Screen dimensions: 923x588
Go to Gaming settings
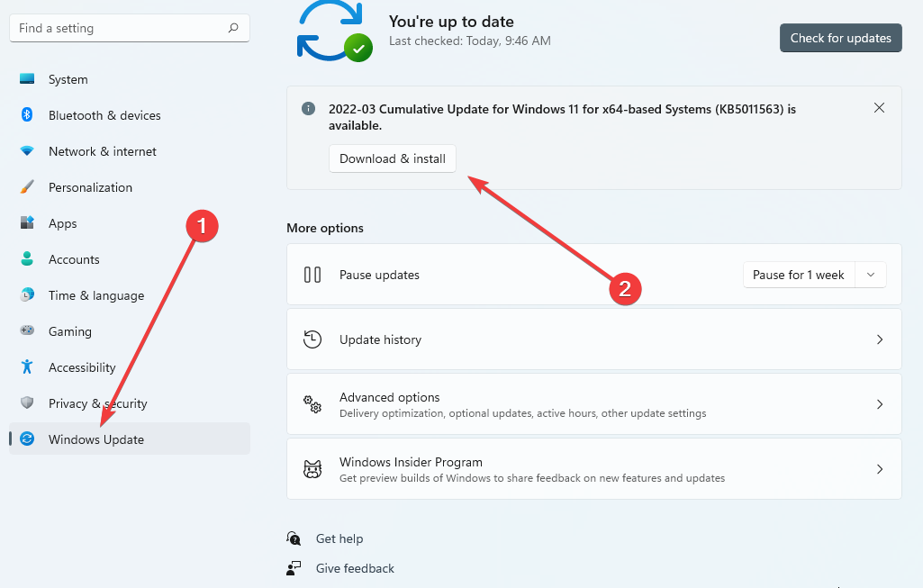pyautogui.click(x=130, y=330)
